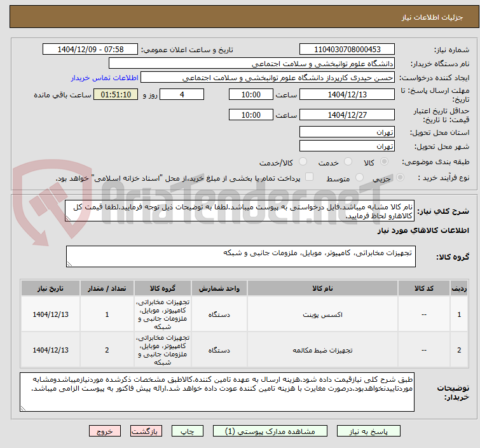Click the توضیحات خریدار text area resize handle
This screenshot has height=448, width=480.
[x=23, y=408]
